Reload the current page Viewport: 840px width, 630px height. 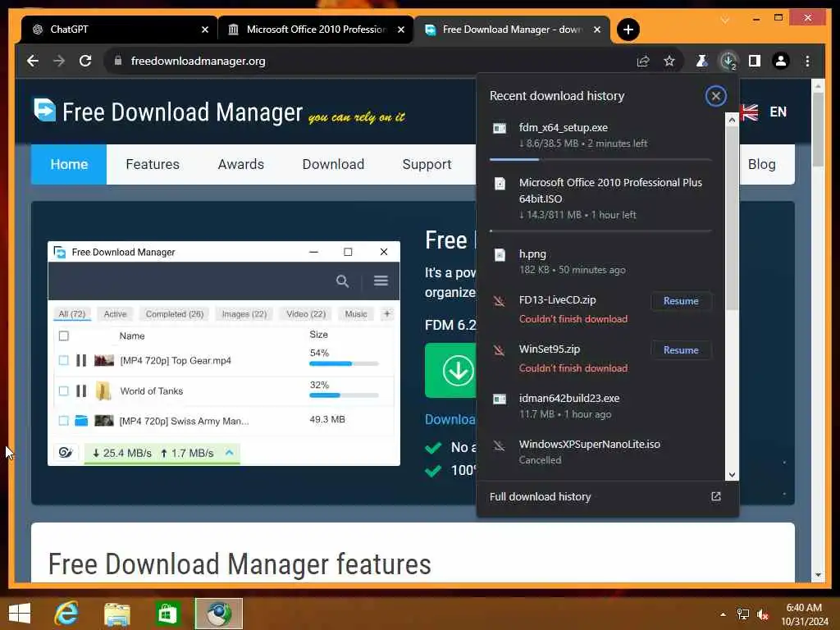click(x=85, y=61)
